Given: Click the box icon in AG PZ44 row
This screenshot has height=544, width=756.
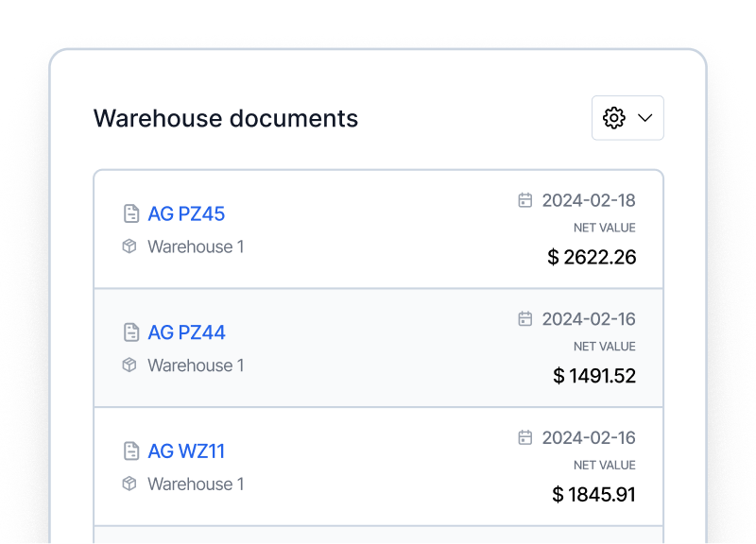Looking at the screenshot, I should (129, 365).
